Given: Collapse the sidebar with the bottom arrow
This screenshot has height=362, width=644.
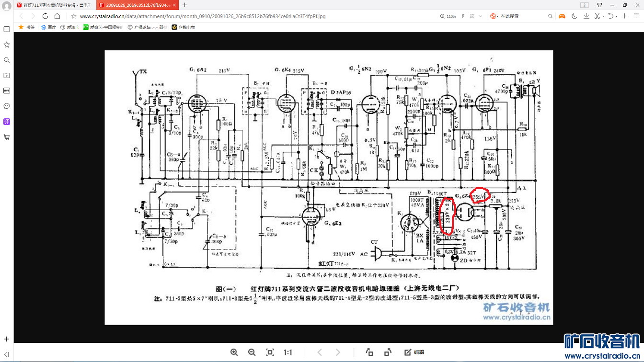Looking at the screenshot, I should pyautogui.click(x=7, y=354).
